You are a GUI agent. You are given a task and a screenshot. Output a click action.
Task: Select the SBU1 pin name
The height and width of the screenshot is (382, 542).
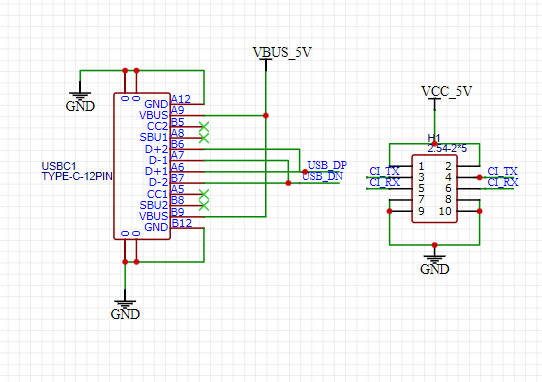154,138
